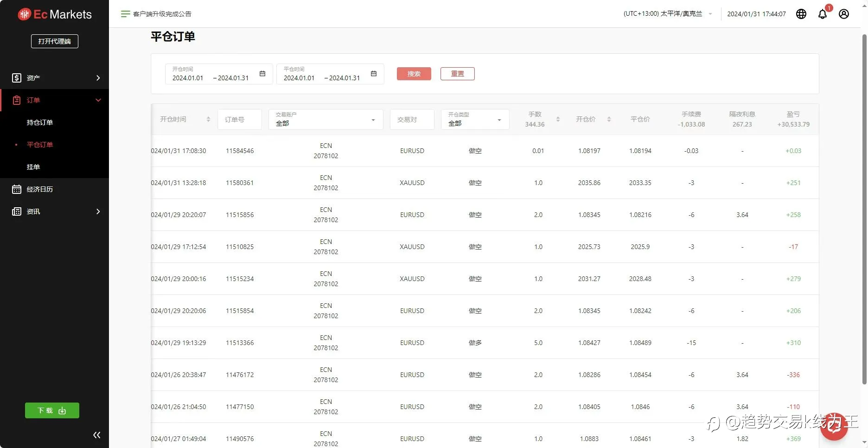
Task: Go to 持仓订单 menu item
Action: (x=40, y=122)
